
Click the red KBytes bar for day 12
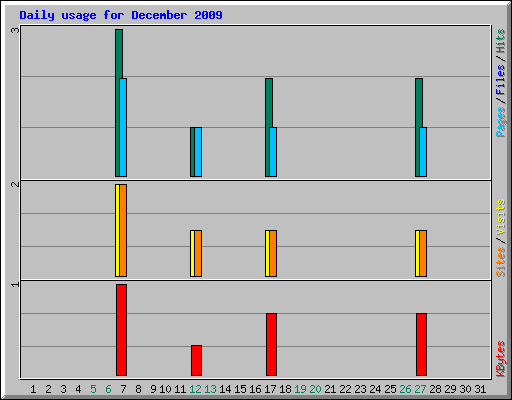point(196,360)
